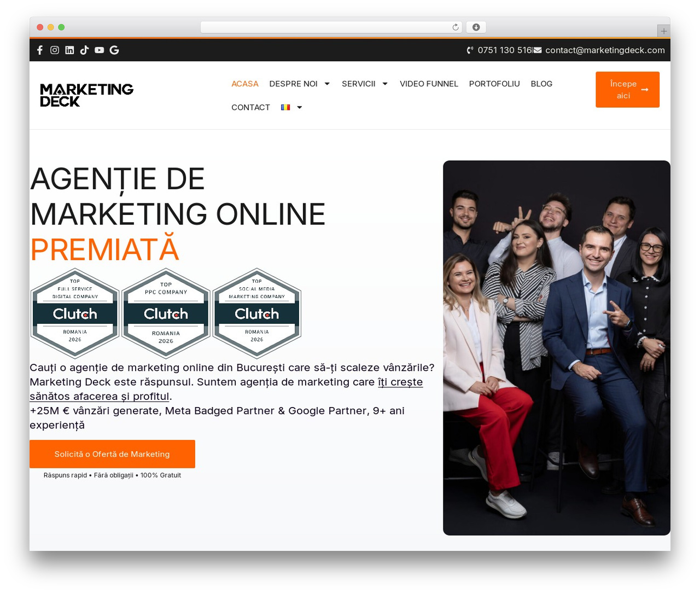Expand the Servicii submenu arrow

(385, 84)
